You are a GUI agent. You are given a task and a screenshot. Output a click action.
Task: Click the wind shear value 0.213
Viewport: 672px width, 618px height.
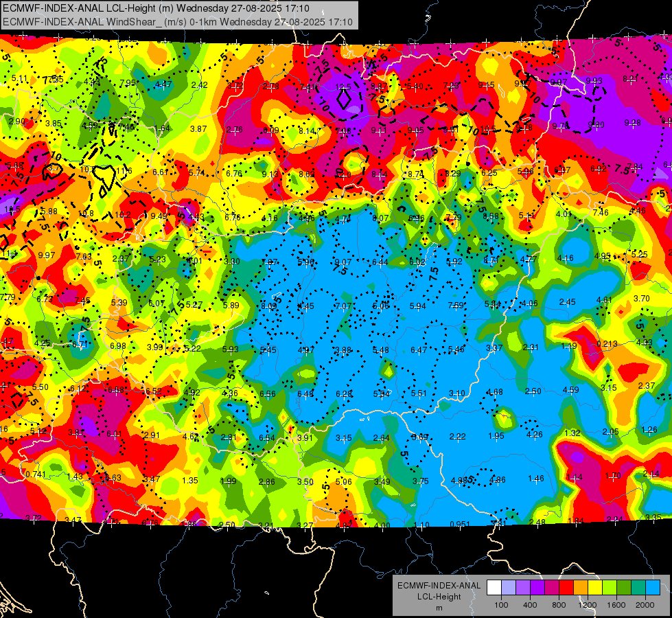tap(607, 344)
